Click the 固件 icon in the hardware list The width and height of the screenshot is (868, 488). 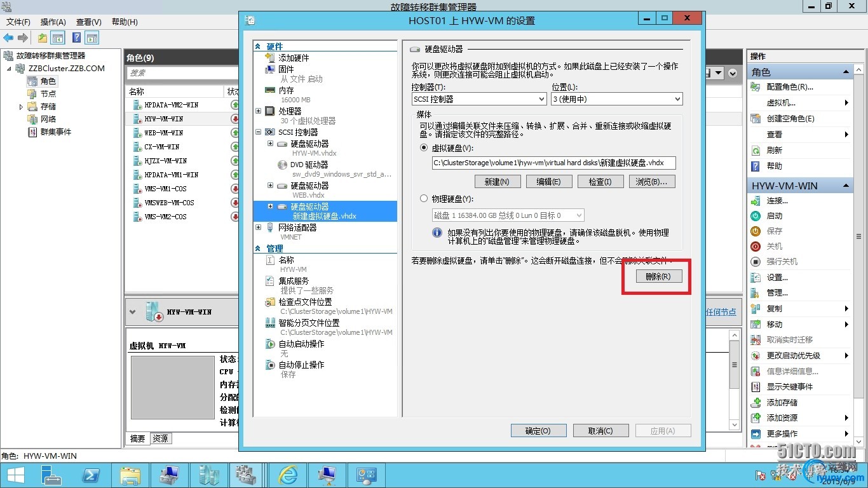[x=270, y=69]
